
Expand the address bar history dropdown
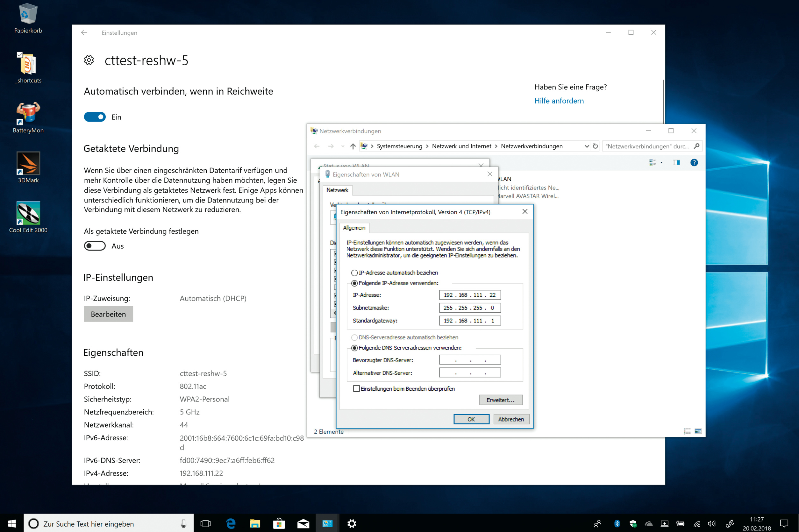587,146
